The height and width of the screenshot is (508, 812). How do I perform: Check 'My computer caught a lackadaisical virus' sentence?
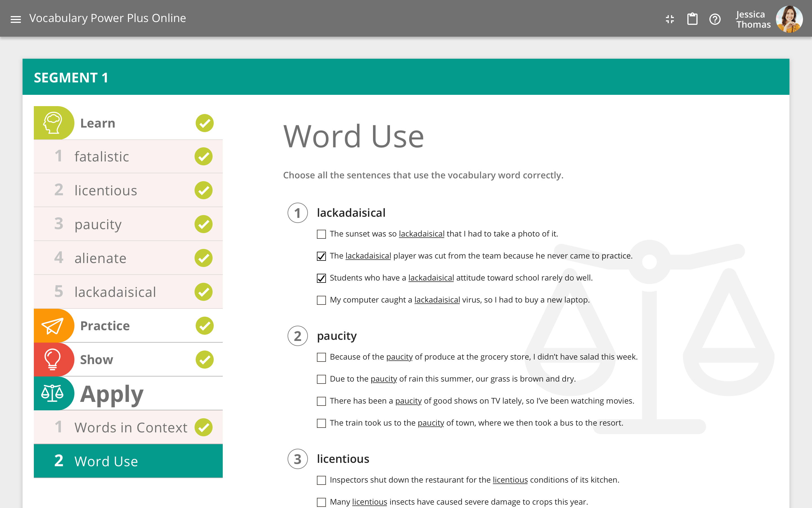(321, 300)
